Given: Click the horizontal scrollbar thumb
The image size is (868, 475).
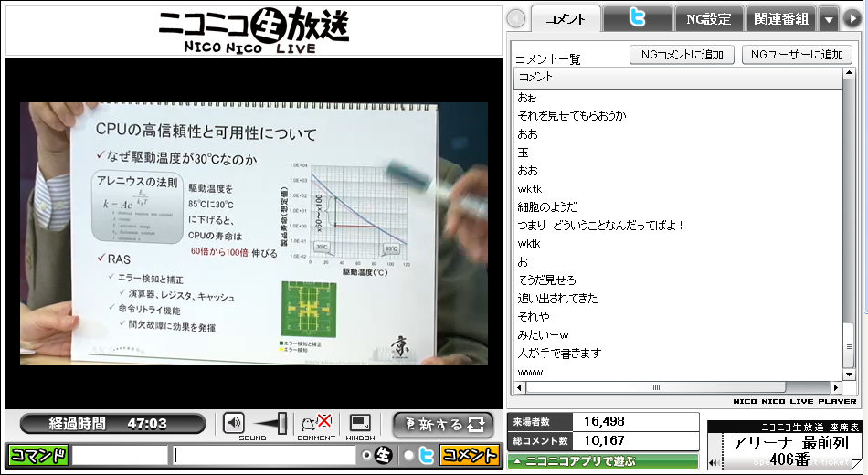Looking at the screenshot, I should click(x=655, y=387).
